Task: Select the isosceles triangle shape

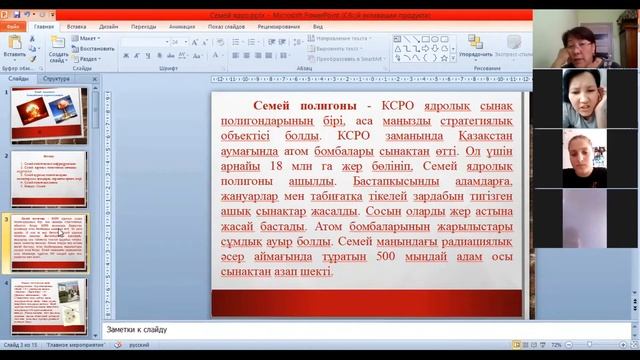Action: (x=397, y=49)
